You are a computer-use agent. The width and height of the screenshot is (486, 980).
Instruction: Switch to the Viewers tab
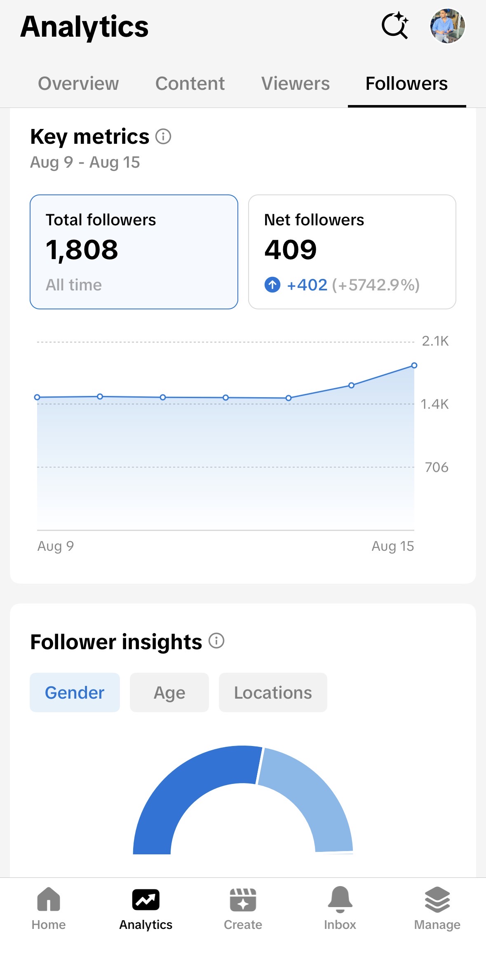tap(296, 84)
